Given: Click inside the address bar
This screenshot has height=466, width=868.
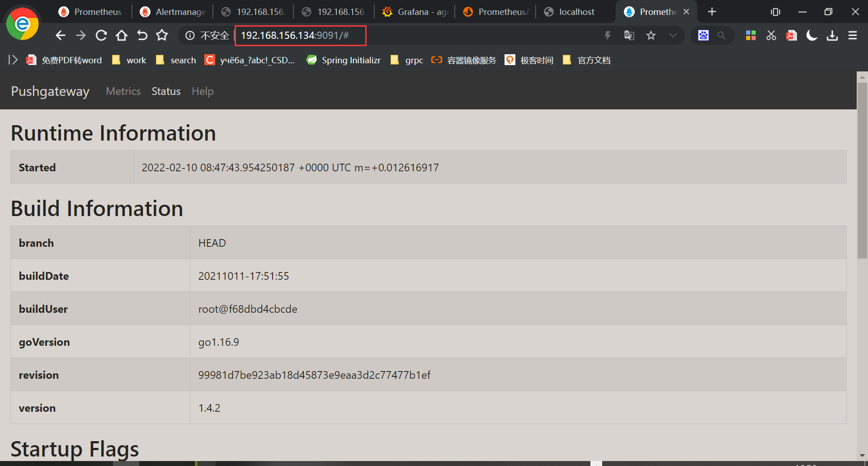Looking at the screenshot, I should tap(300, 35).
